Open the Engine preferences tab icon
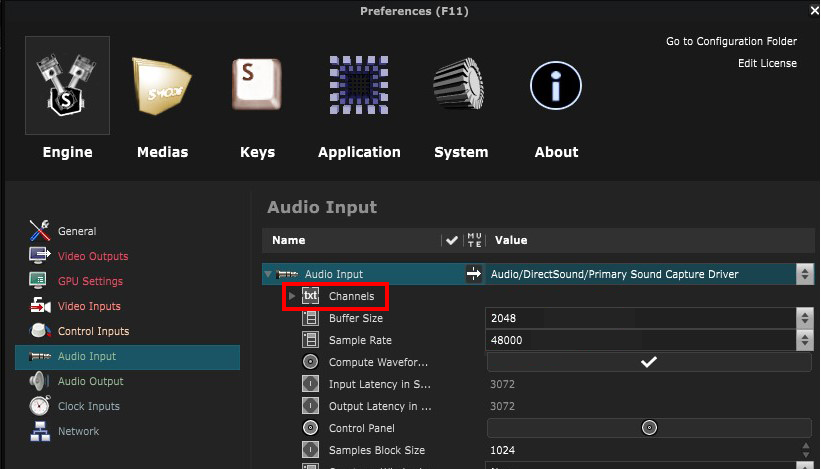 (67, 85)
